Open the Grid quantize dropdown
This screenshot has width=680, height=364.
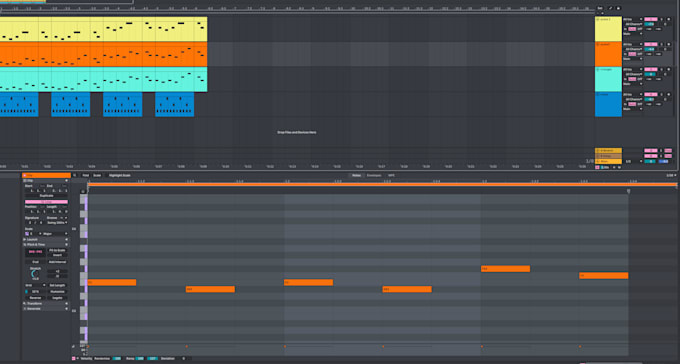35,285
